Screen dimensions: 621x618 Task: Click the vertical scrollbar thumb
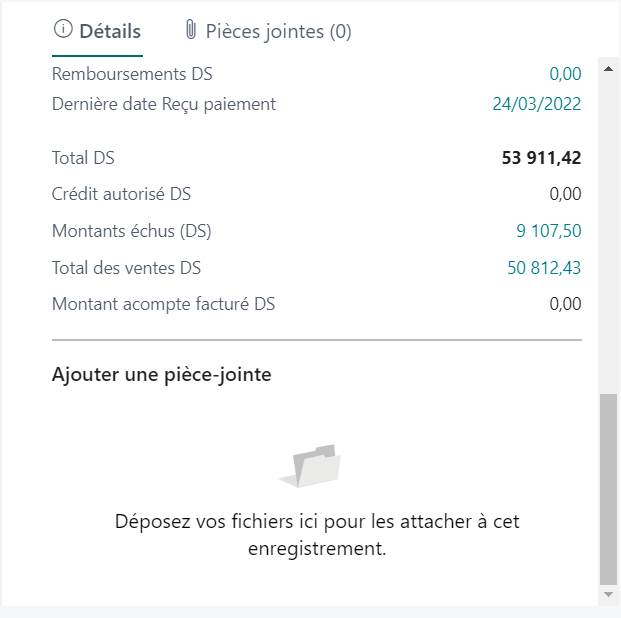607,488
